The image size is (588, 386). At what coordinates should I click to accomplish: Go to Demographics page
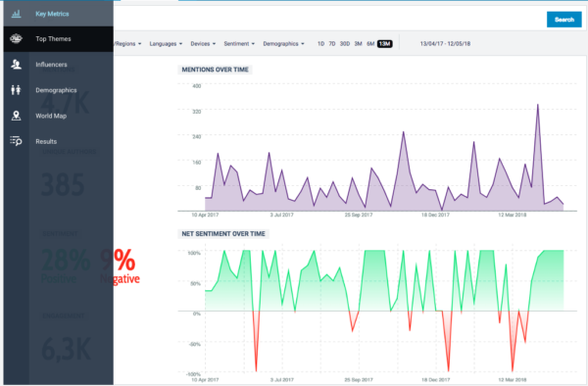59,90
